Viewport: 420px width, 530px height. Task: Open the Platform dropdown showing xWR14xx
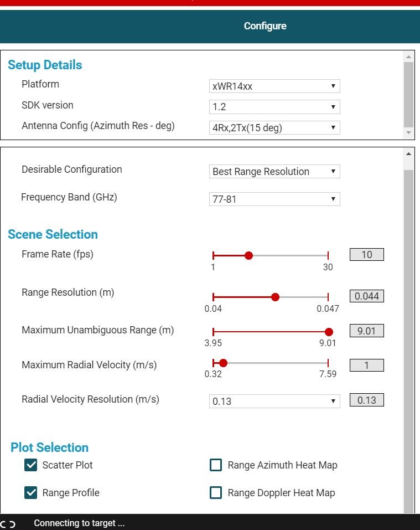point(274,86)
